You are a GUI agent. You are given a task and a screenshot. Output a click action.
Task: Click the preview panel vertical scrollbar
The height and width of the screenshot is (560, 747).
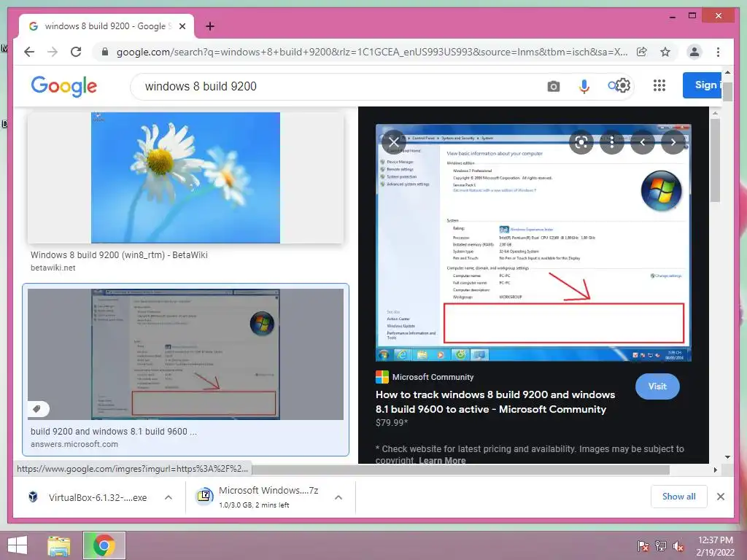[x=715, y=160]
